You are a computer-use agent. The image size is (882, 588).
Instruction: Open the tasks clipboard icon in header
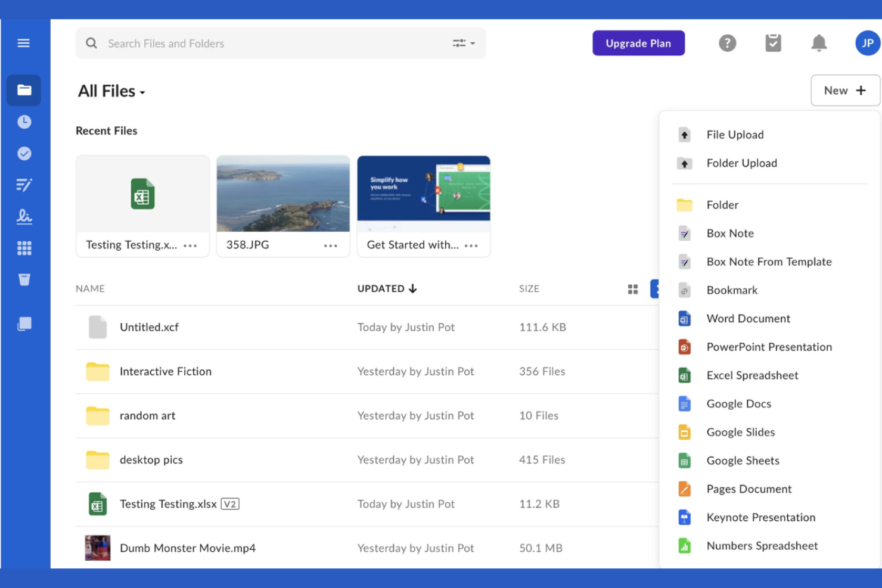(x=773, y=43)
